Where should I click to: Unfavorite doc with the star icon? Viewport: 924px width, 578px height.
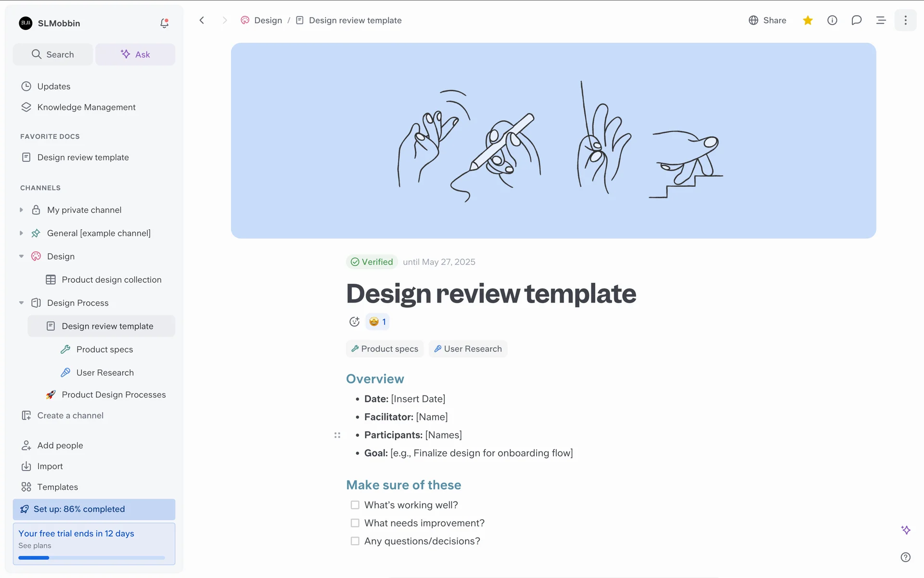click(x=808, y=20)
